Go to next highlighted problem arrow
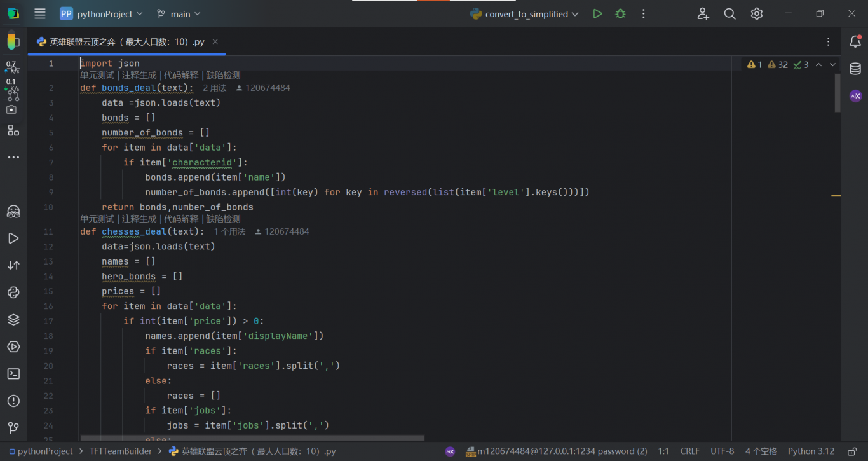Screen dimensions: 868x461 [x=832, y=64]
